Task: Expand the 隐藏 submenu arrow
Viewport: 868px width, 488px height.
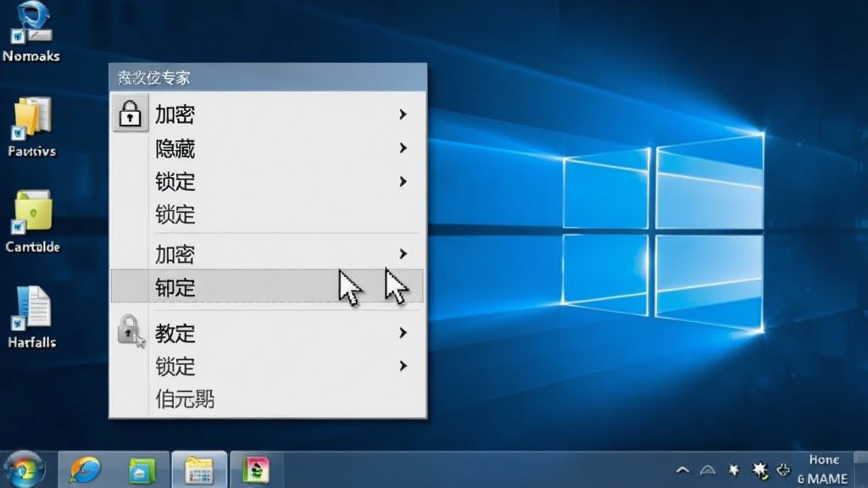Action: (x=403, y=147)
